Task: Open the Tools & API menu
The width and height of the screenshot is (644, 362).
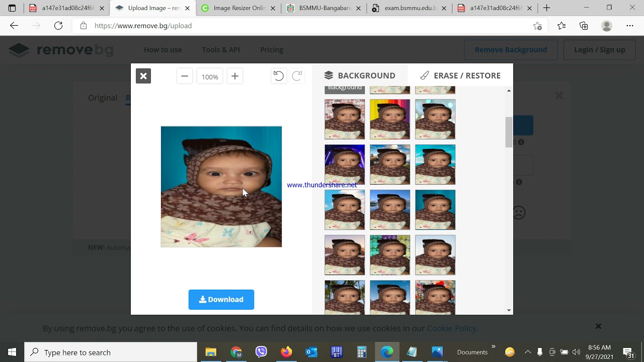Action: pos(221,50)
